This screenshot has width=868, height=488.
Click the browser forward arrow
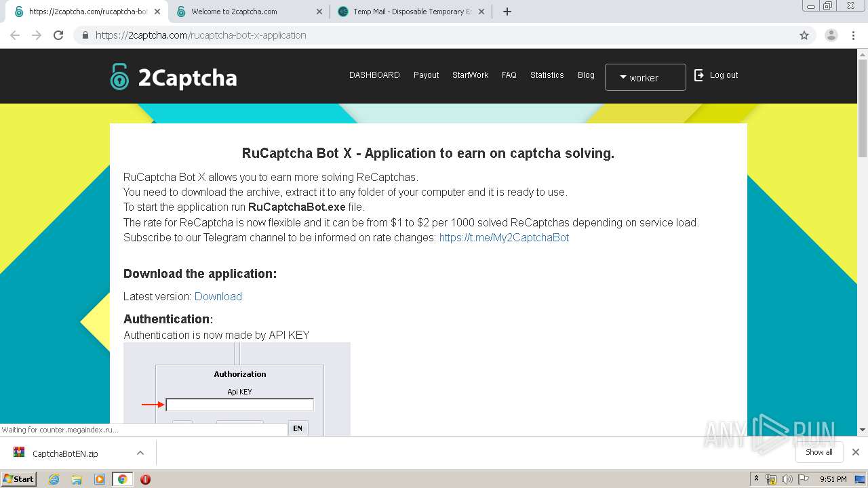pos(37,35)
